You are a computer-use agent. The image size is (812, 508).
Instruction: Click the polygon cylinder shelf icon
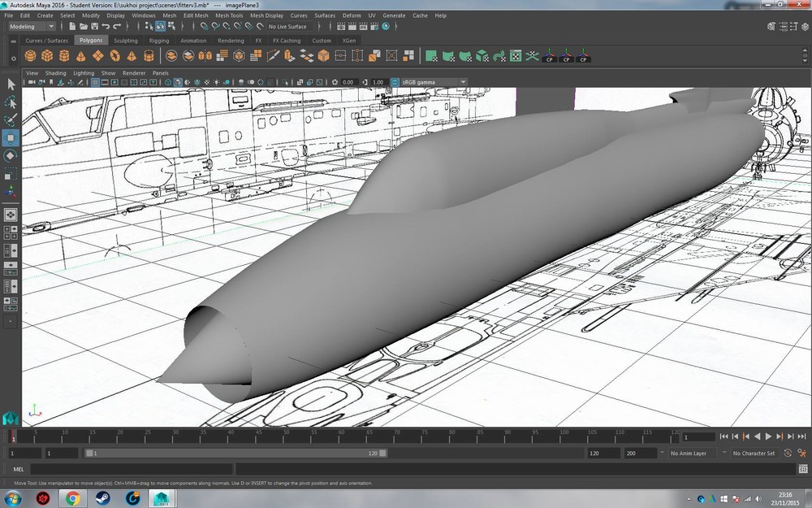[64, 56]
